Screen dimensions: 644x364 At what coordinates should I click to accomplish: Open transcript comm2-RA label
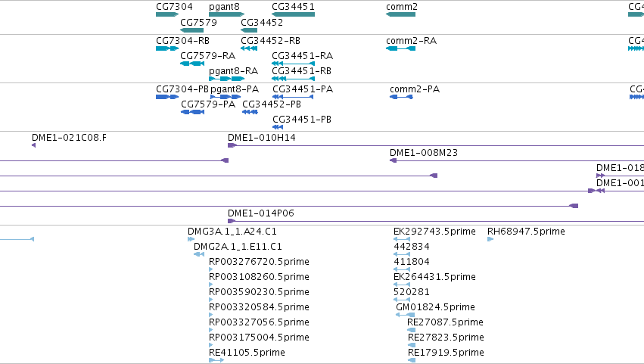tap(411, 41)
